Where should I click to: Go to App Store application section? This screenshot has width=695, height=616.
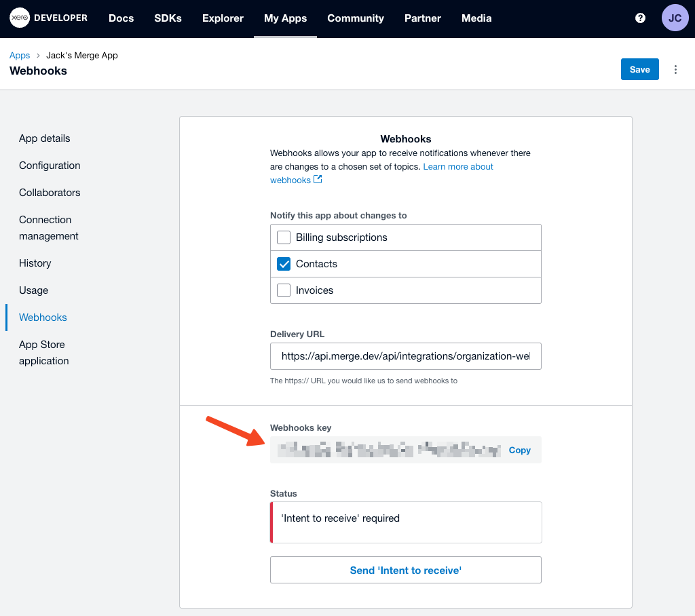(43, 353)
